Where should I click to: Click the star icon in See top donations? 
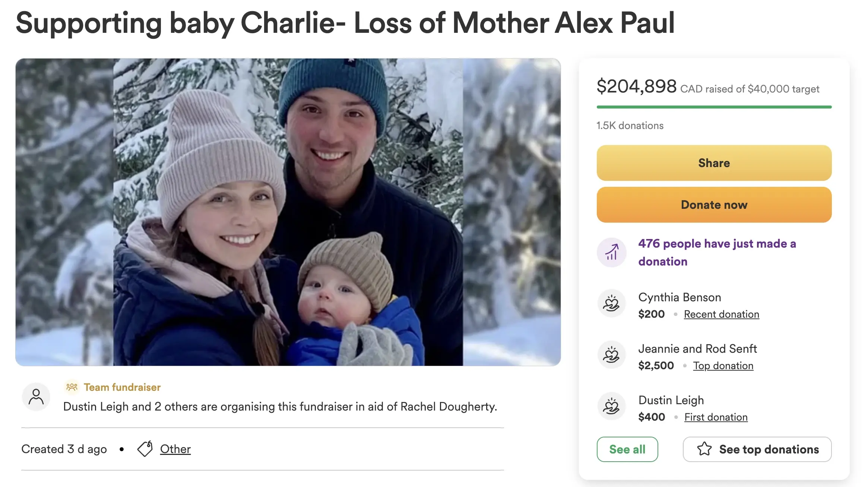coord(704,449)
